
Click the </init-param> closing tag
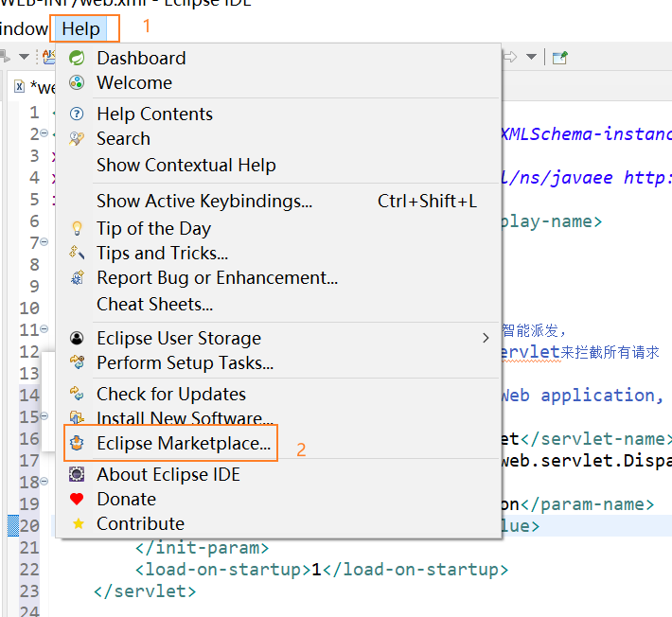click(x=203, y=548)
